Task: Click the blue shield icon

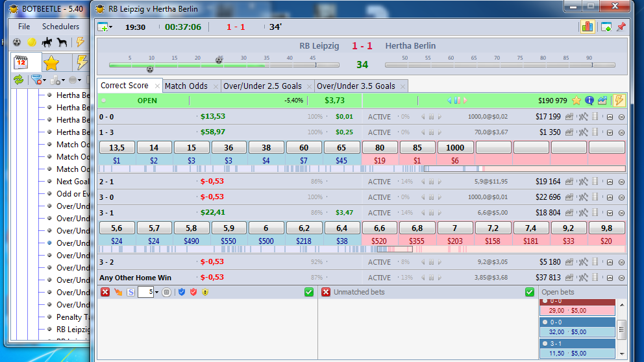Action: coord(182,292)
